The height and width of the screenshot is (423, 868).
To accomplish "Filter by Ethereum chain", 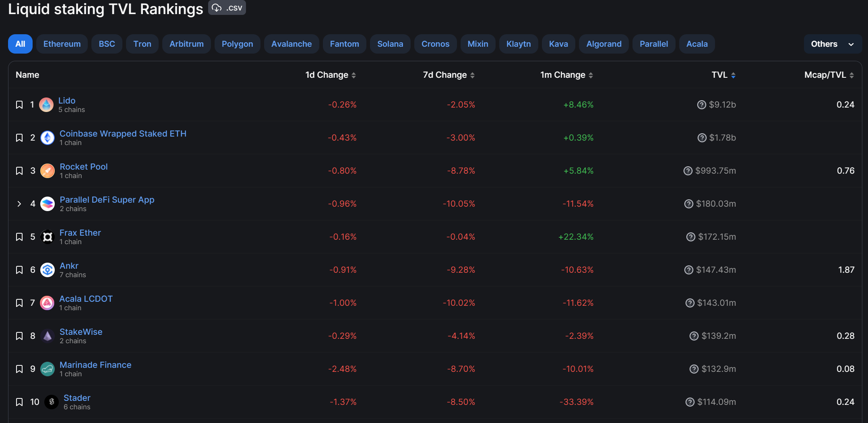I will tap(62, 44).
